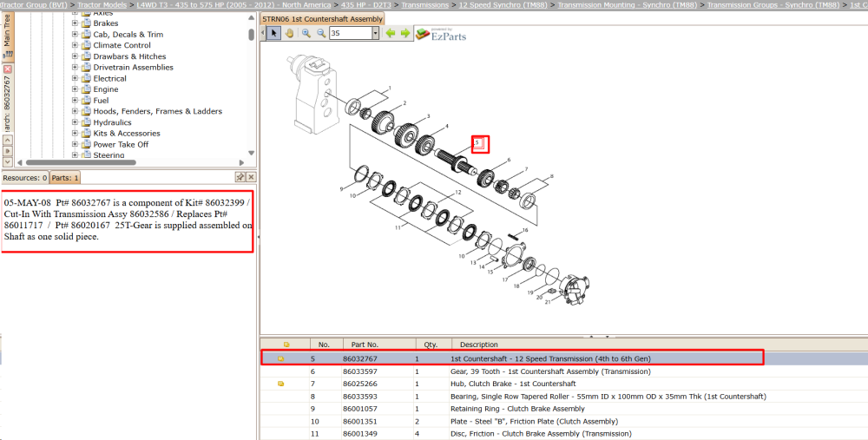Select the Hub, Clutch Brake row

pyautogui.click(x=564, y=384)
